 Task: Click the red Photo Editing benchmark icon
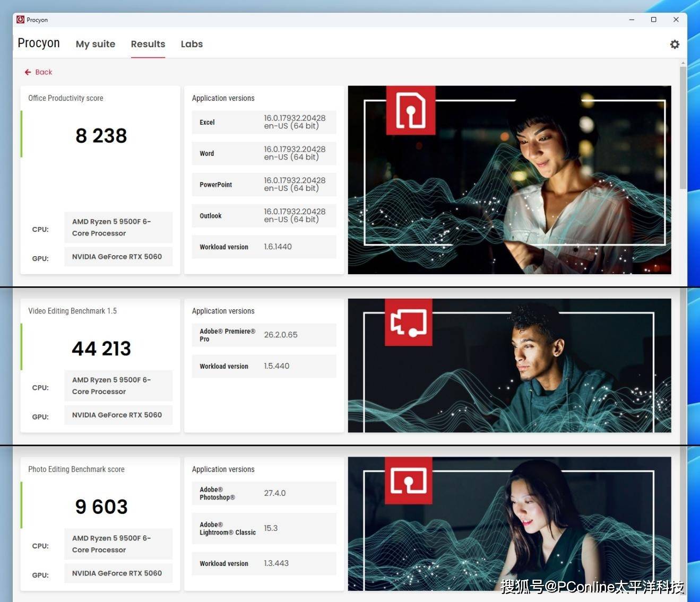[x=408, y=481]
